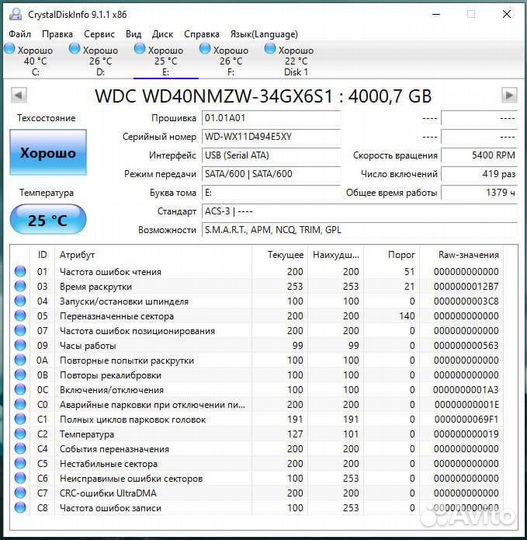This screenshot has width=527, height=540.
Task: Click the power-on count 419 раз
Action: tap(479, 174)
